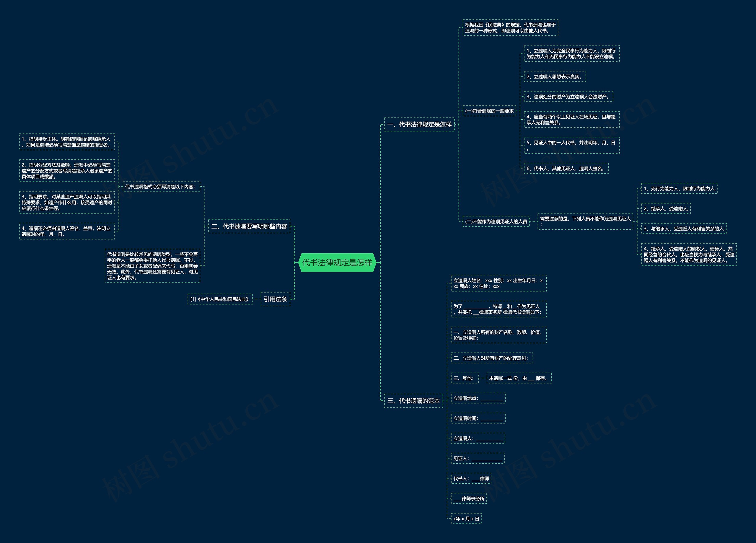The height and width of the screenshot is (543, 756).
Task: Select the 引用法条 node
Action: 275,299
